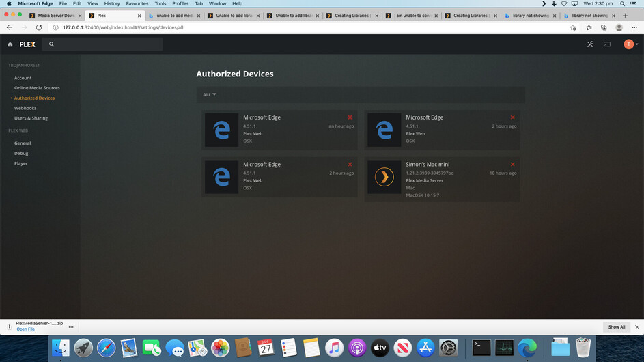
Task: Select Simon's Mac mini Plex server thumbnail
Action: [384, 177]
